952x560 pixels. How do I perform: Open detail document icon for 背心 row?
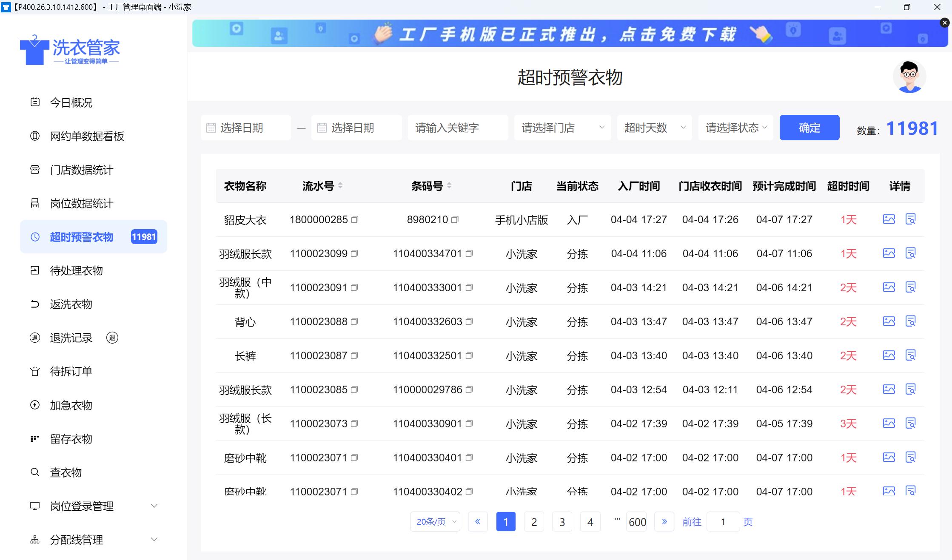point(910,321)
